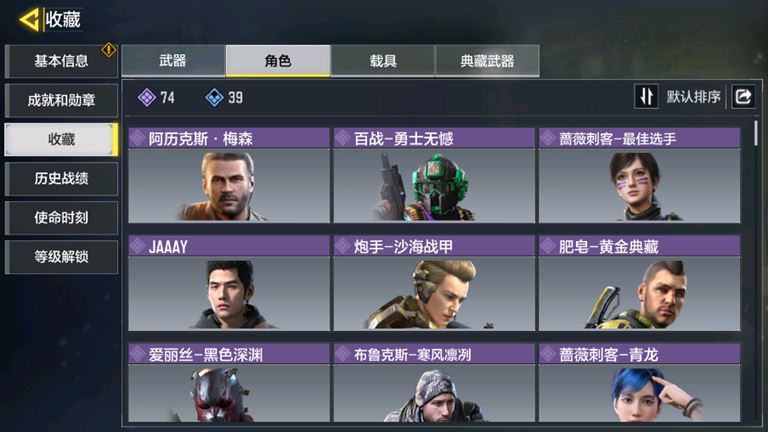Open the 典藏武器 tab
The height and width of the screenshot is (432, 768).
point(487,61)
